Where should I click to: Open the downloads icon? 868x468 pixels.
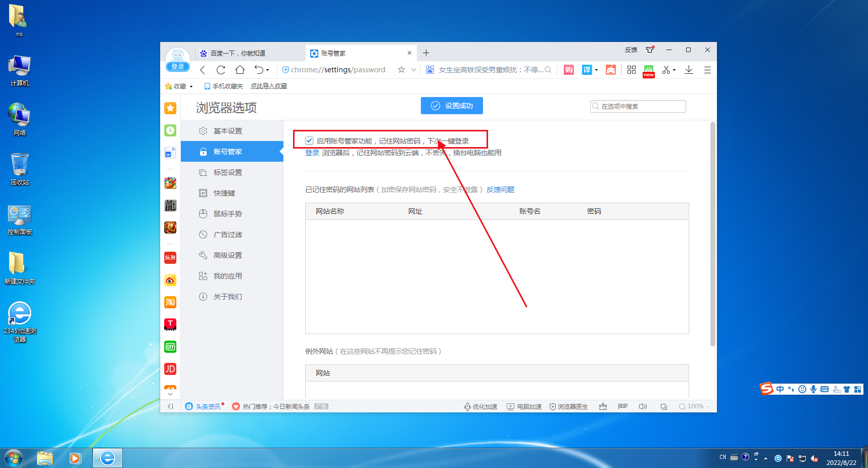tap(689, 70)
